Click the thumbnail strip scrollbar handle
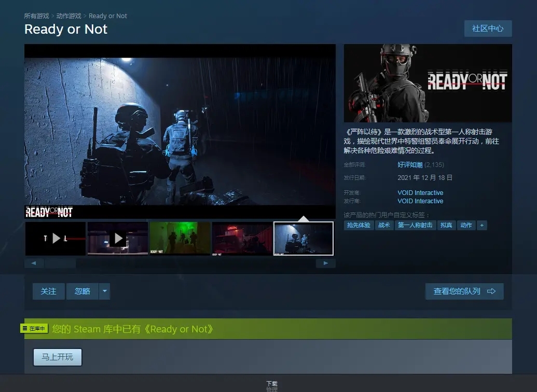537x392 pixels. tap(60, 263)
